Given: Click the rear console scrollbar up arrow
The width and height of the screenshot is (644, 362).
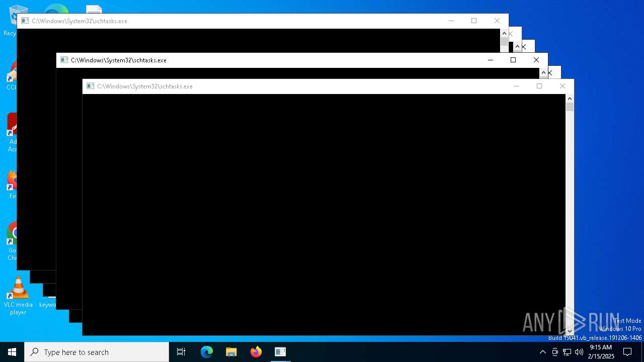Looking at the screenshot, I should point(504,33).
